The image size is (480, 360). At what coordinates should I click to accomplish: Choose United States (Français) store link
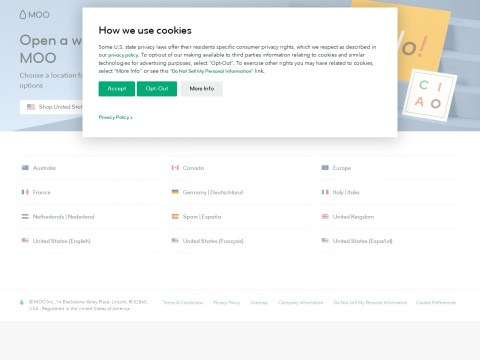coord(213,241)
